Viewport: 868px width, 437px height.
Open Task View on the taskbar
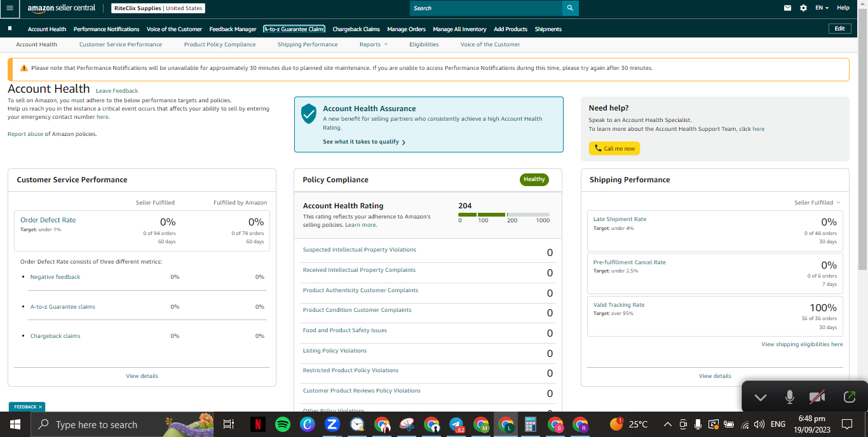[x=229, y=424]
